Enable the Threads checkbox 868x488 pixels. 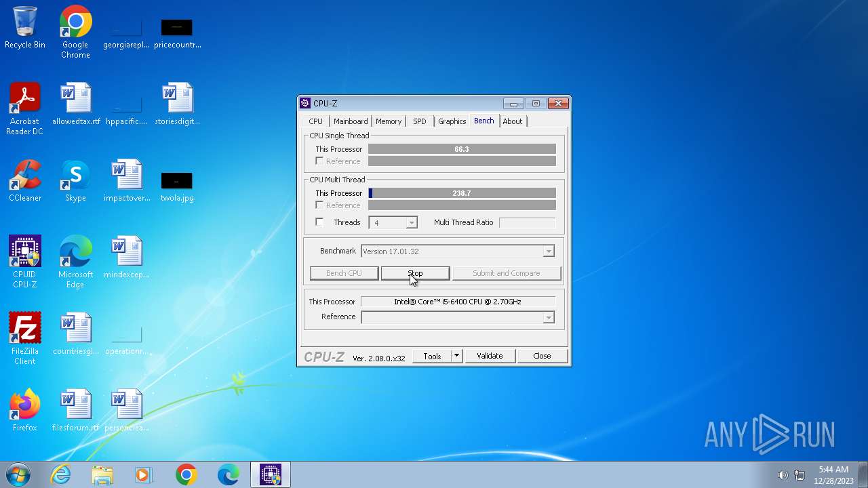tap(319, 222)
